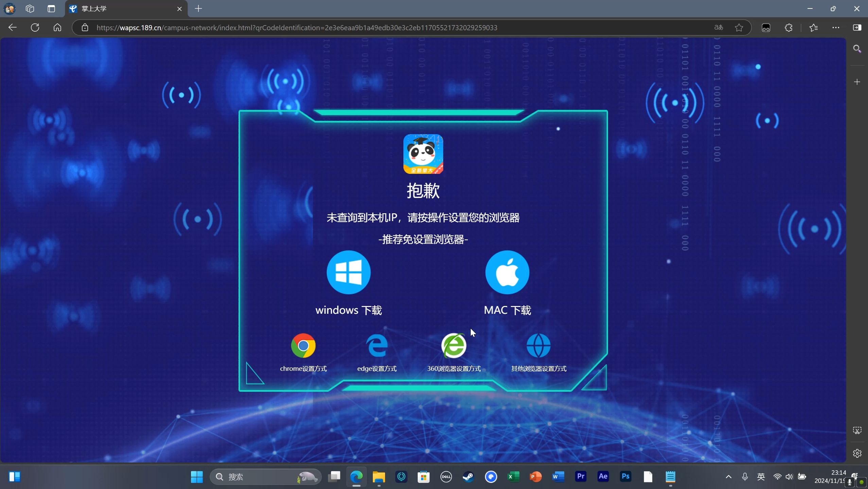Click the 360浏览器设置方式 label
This screenshot has width=868, height=489.
454,368
